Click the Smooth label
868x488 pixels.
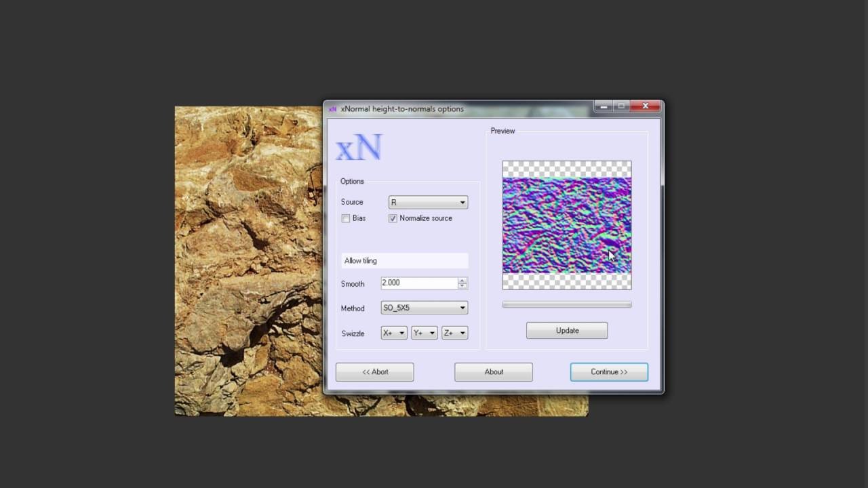[x=353, y=284]
